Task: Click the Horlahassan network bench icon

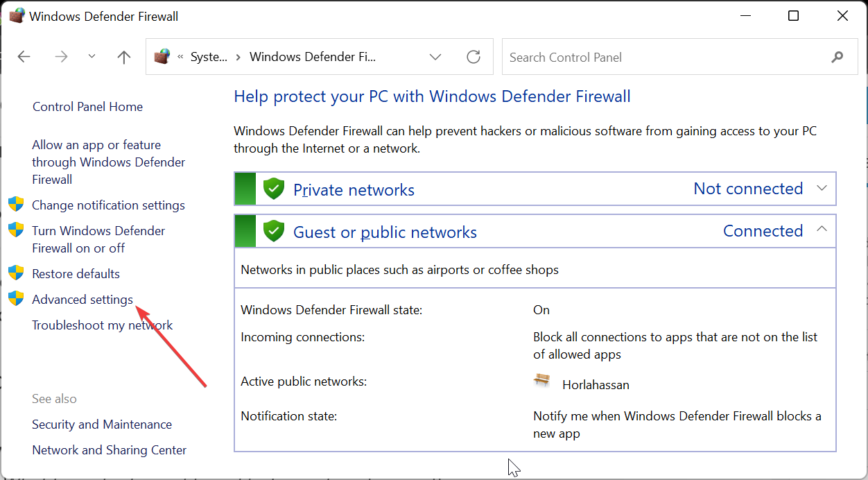Action: point(541,381)
